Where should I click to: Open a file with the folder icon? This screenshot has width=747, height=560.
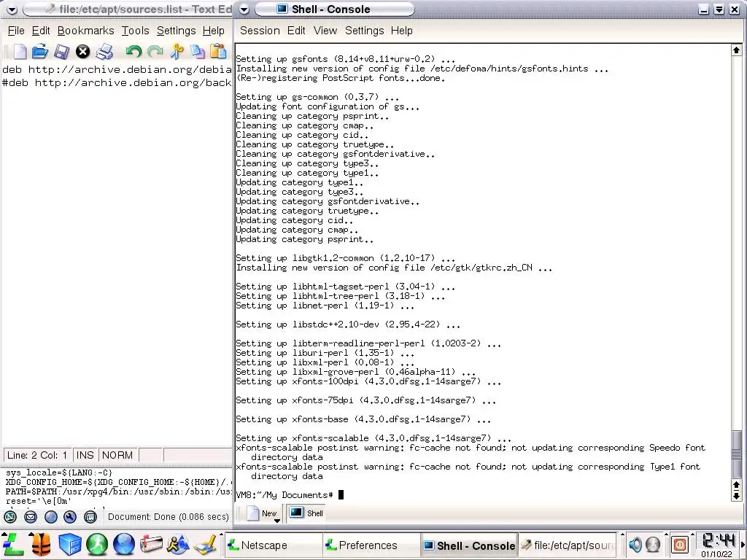click(x=40, y=52)
